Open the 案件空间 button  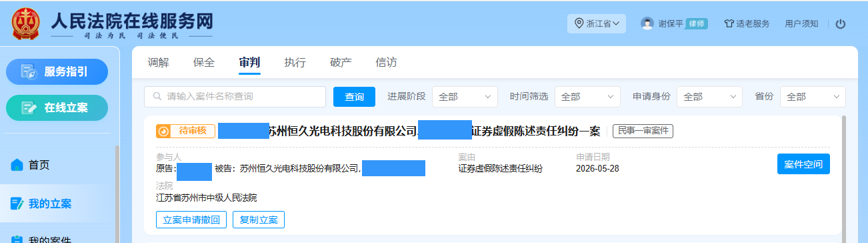(803, 164)
